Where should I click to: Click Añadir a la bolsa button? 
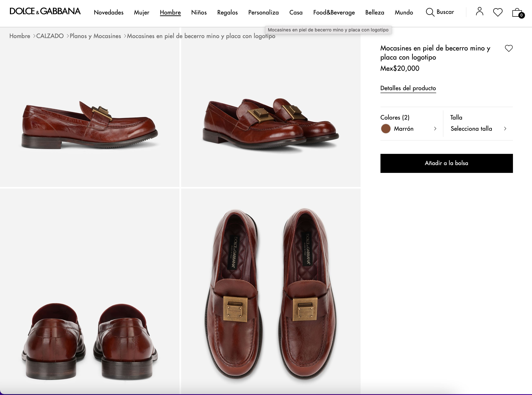446,163
